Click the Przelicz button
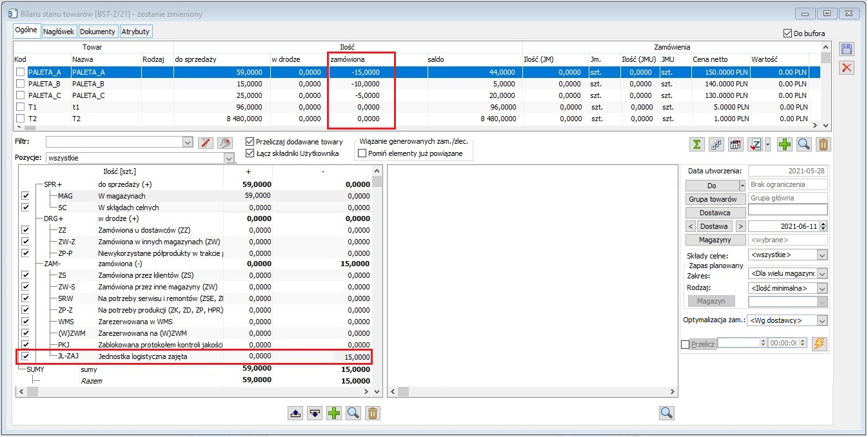 tap(703, 344)
